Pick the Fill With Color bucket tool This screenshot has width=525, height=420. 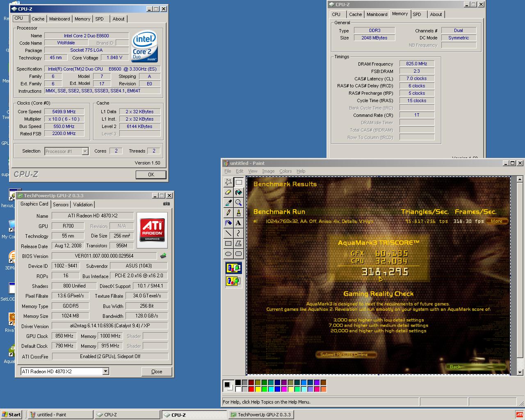(239, 192)
